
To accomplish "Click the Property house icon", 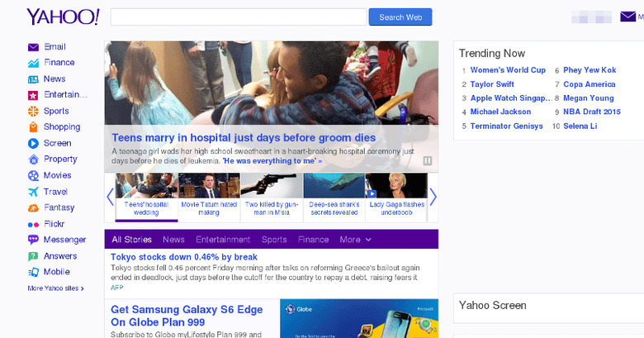I will pos(33,159).
